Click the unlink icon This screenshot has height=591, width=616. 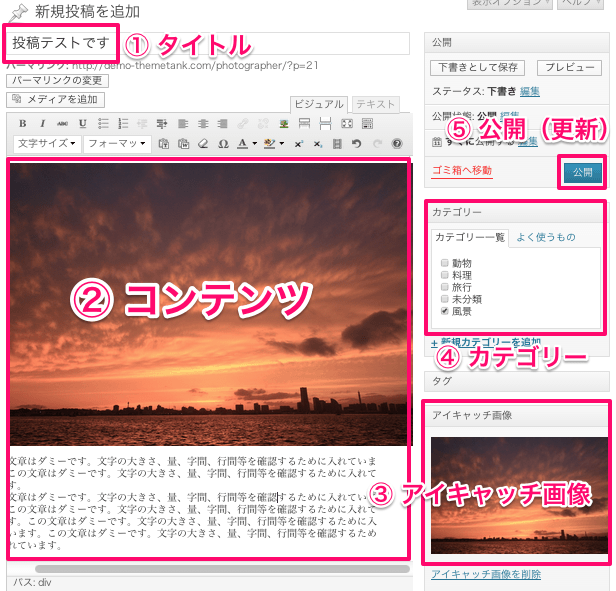pos(263,124)
